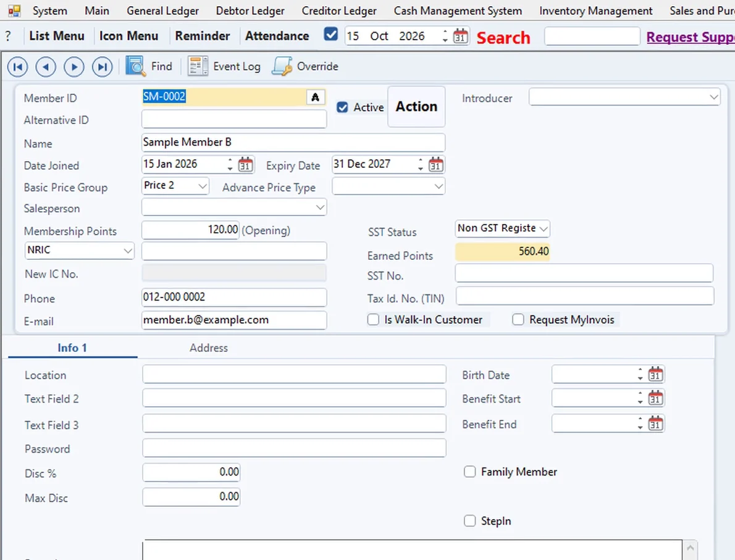Viewport: 735px width, 560px height.
Task: Go to last record navigation button
Action: (102, 67)
